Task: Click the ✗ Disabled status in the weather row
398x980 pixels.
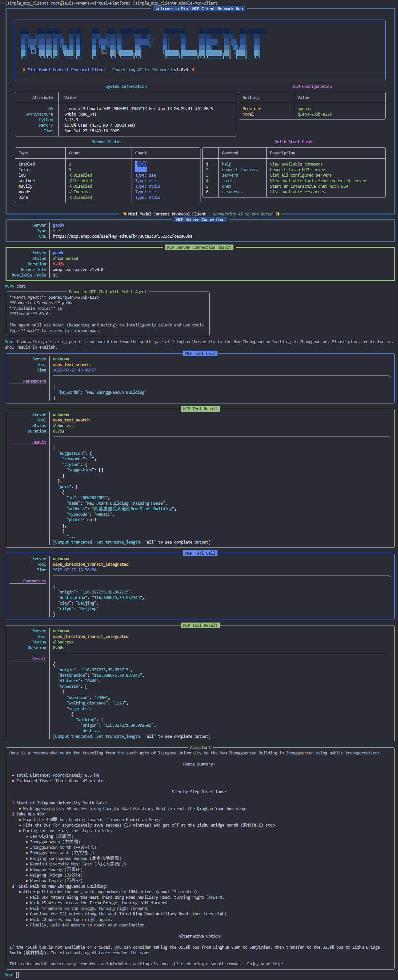Action: click(80, 181)
